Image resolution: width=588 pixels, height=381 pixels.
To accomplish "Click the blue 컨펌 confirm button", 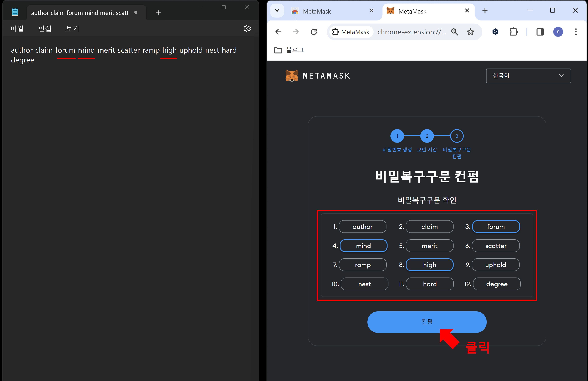I will click(427, 322).
